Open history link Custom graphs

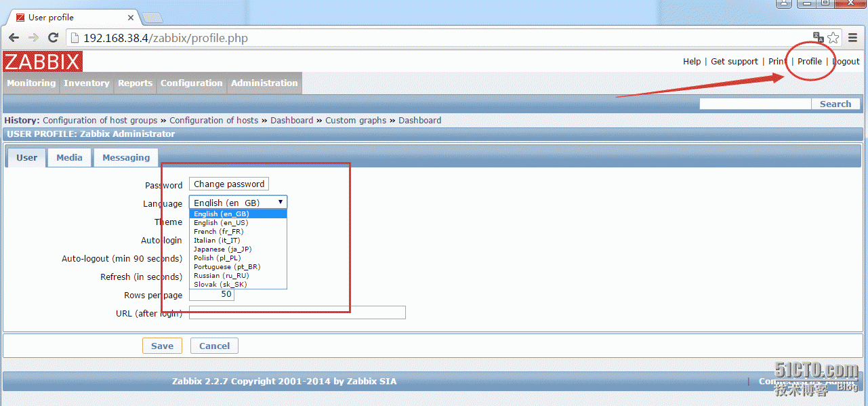[356, 120]
